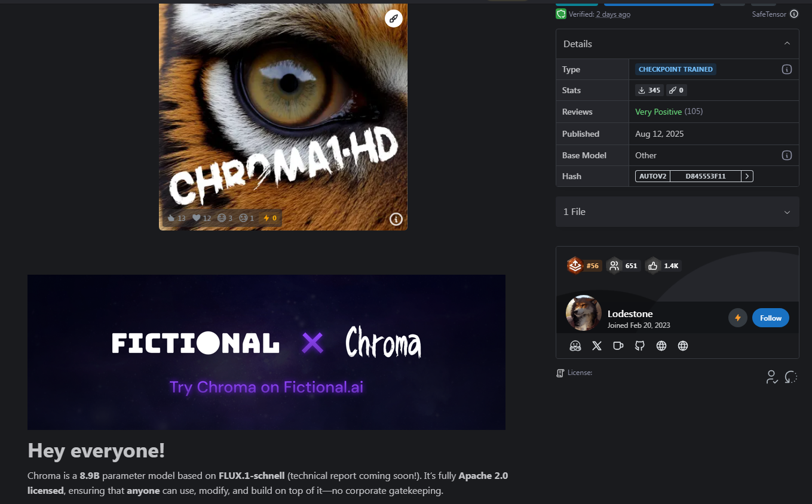Open the CHROMA1-HD tiger eye preview image
Viewport: 812px width, 504px height.
tap(283, 116)
